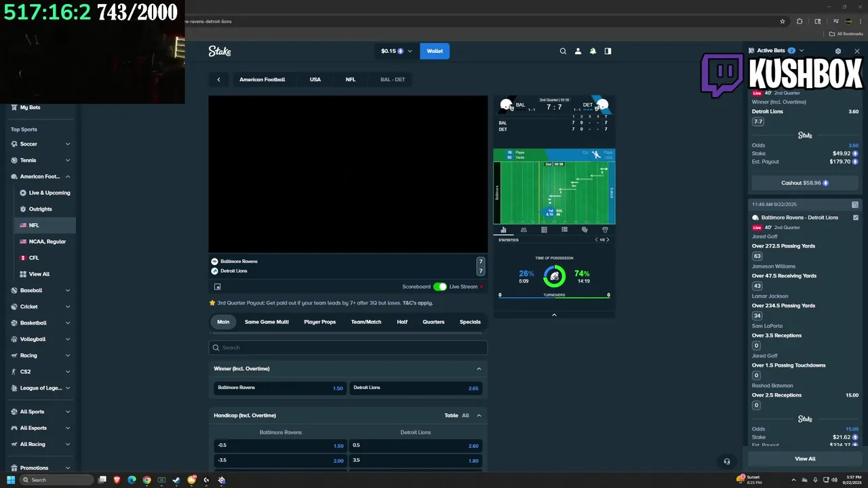The image size is (868, 488).
Task: Collapse the match tracker widget chevron
Action: [x=554, y=314]
